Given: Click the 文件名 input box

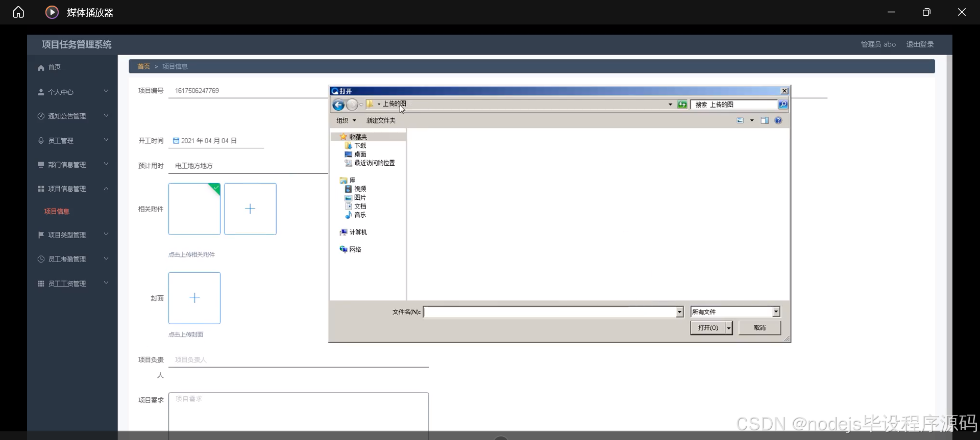Looking at the screenshot, I should coord(550,312).
